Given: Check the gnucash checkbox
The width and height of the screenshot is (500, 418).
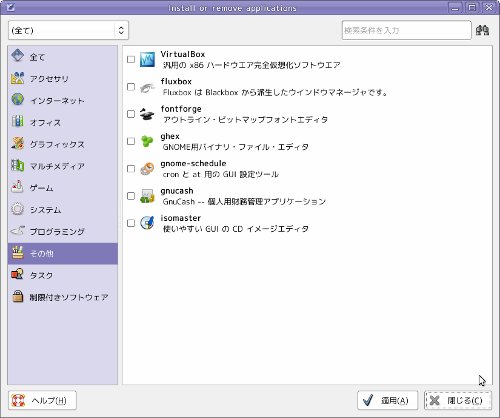Looking at the screenshot, I should click(131, 196).
